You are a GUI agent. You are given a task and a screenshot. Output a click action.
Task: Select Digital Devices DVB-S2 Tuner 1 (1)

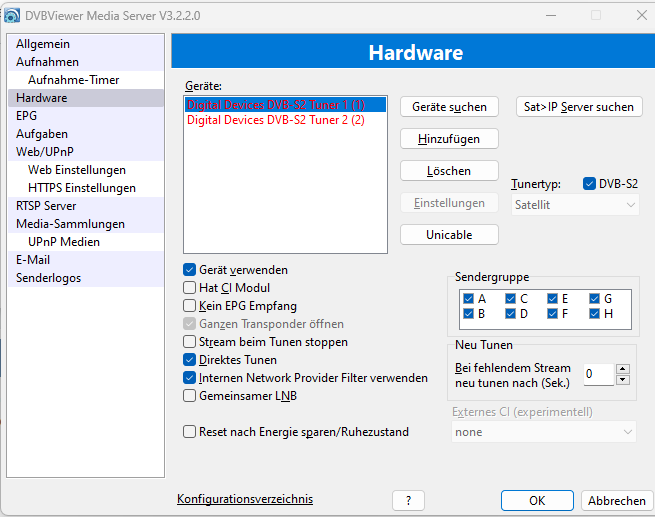tap(285, 104)
